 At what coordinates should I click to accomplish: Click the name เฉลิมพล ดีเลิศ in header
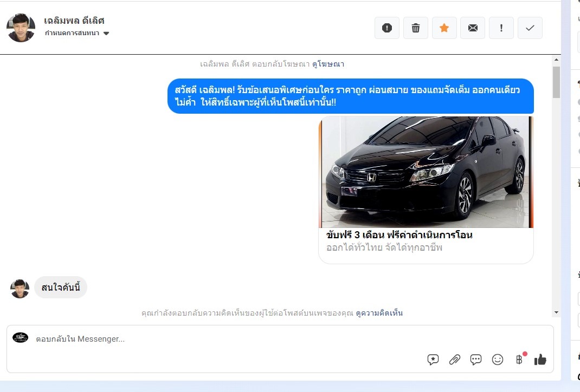tap(74, 21)
